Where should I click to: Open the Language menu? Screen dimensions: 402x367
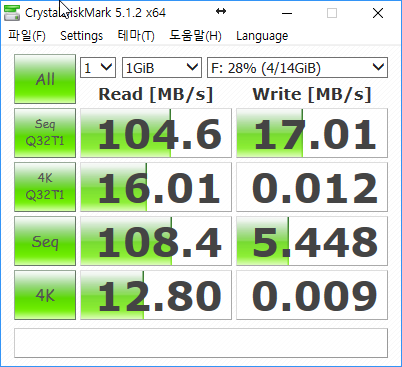coord(262,36)
